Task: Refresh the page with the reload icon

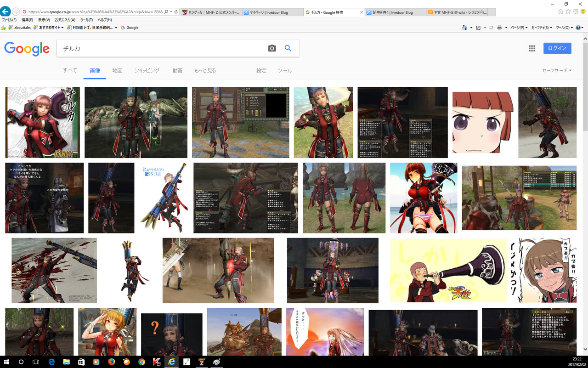Action: tap(176, 12)
